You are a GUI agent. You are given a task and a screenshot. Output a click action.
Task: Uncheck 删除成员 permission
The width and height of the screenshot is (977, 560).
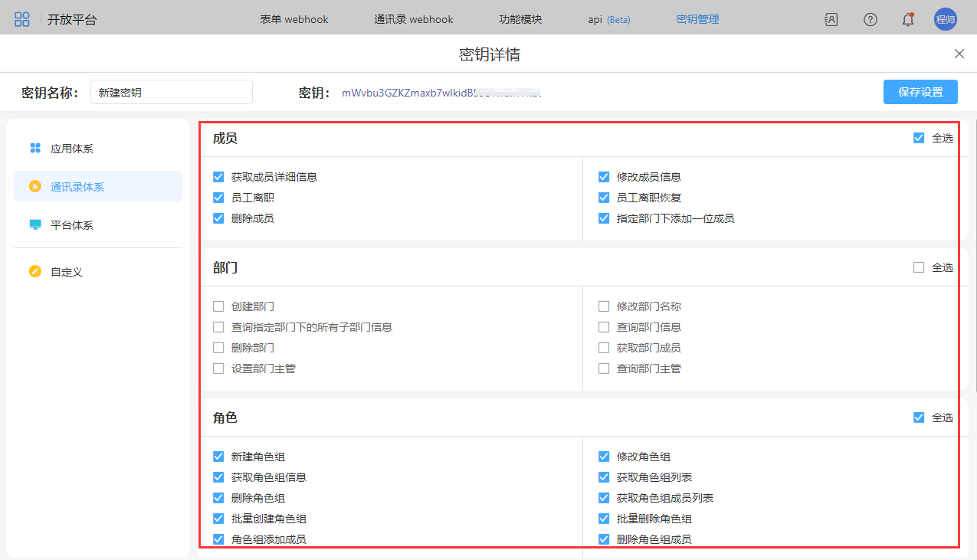tap(219, 218)
